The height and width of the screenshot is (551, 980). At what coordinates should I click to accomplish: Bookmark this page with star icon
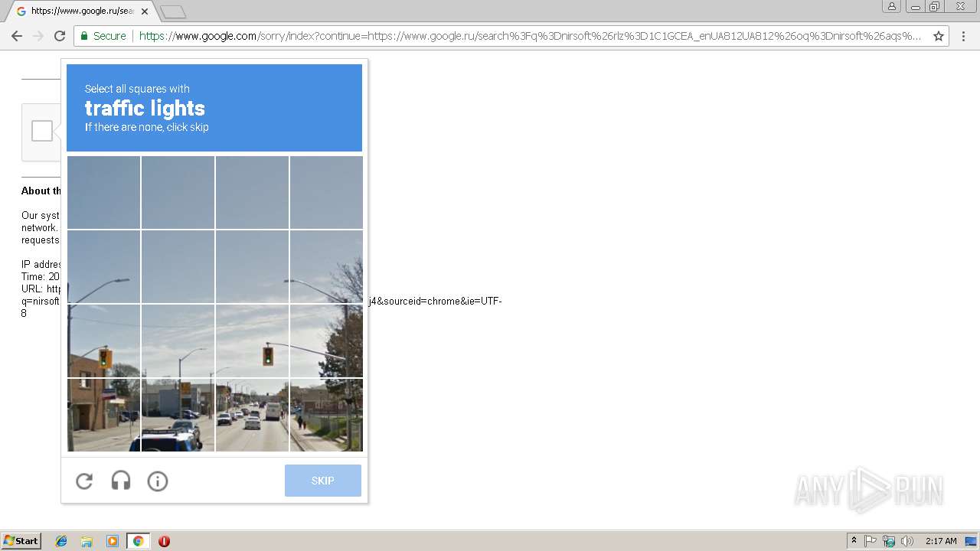coord(939,36)
